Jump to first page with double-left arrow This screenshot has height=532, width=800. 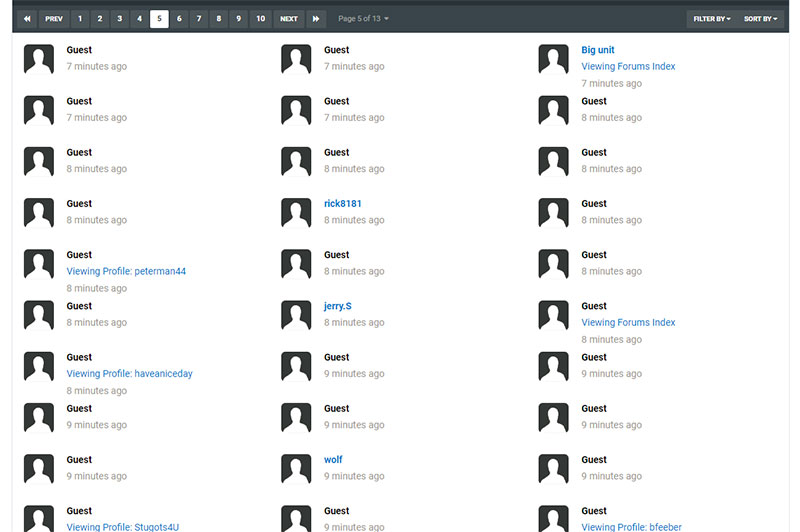point(27,19)
